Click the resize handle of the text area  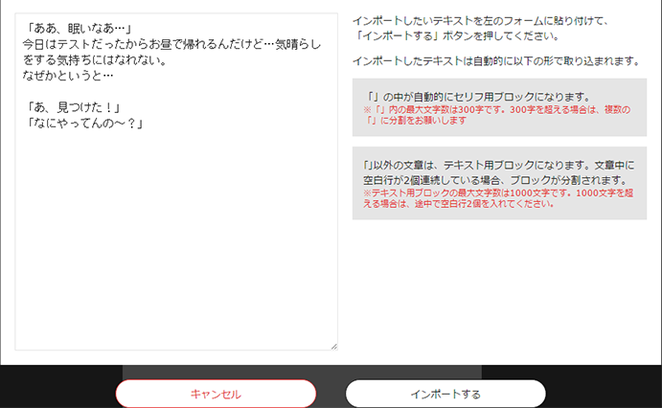(333, 346)
